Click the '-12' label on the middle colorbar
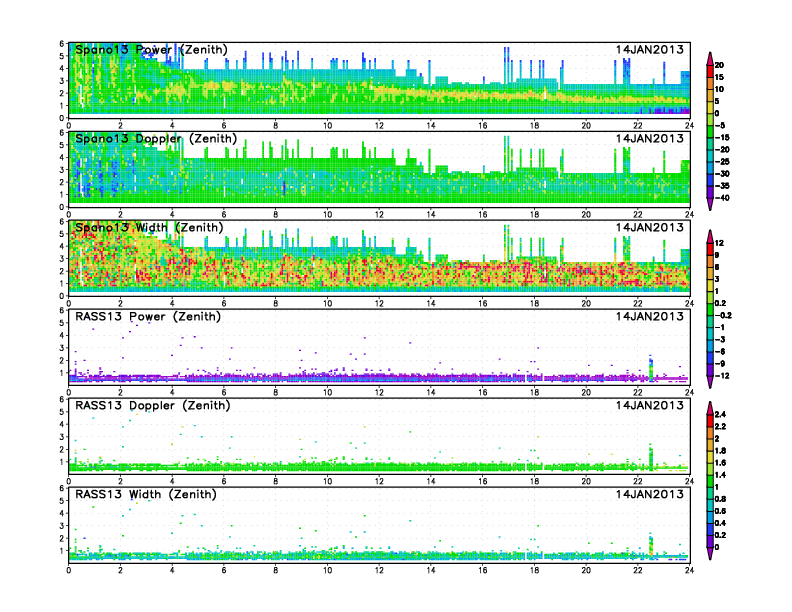Screen dimensions: 792x612 [x=722, y=376]
